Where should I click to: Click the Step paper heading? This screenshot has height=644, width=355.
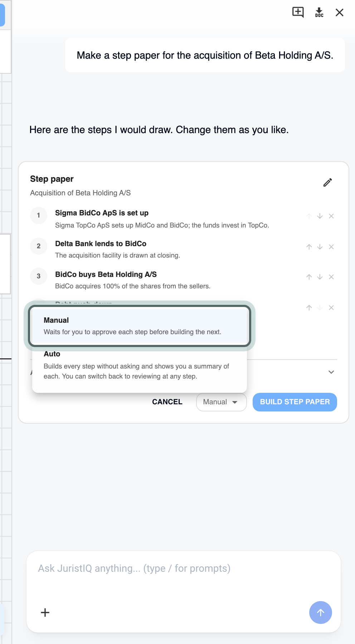[x=52, y=179]
